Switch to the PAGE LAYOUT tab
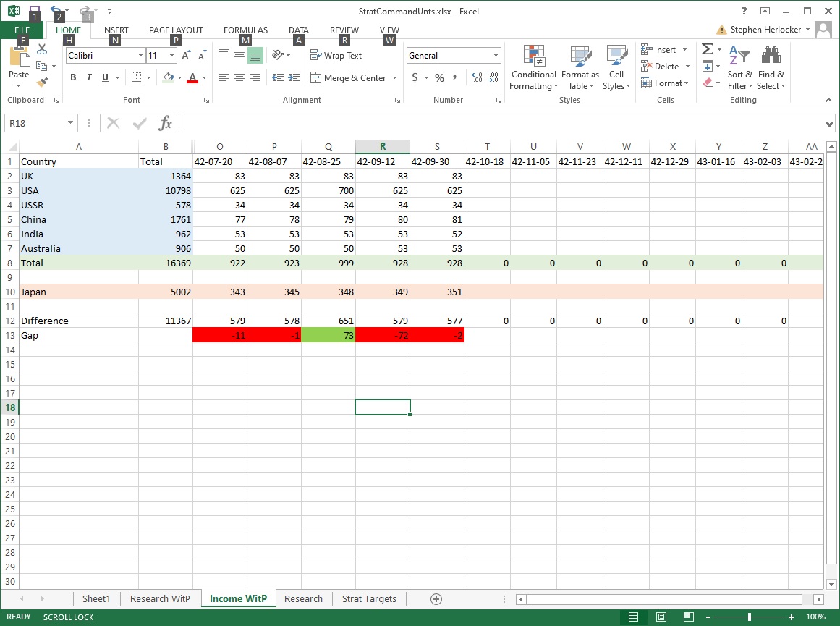840x626 pixels. tap(176, 30)
